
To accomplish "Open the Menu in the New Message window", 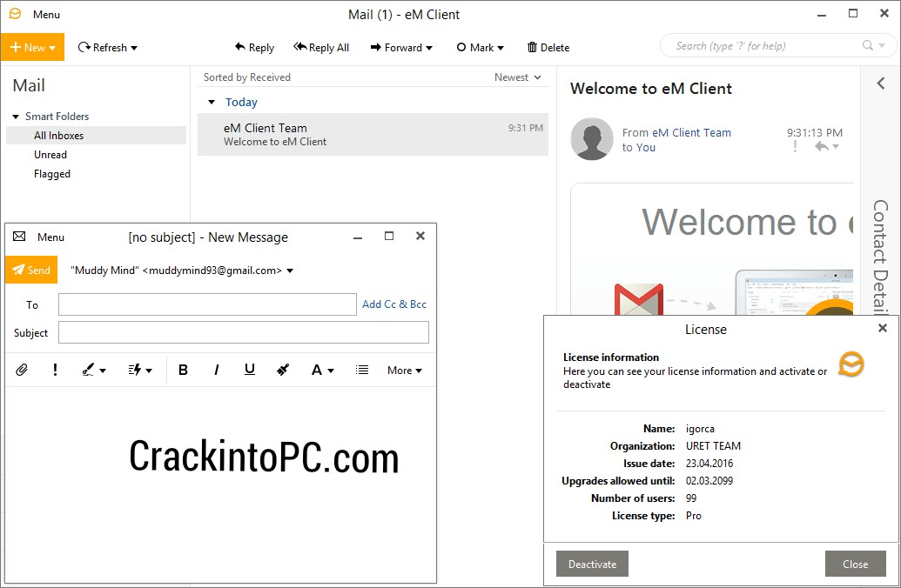I will click(x=50, y=237).
